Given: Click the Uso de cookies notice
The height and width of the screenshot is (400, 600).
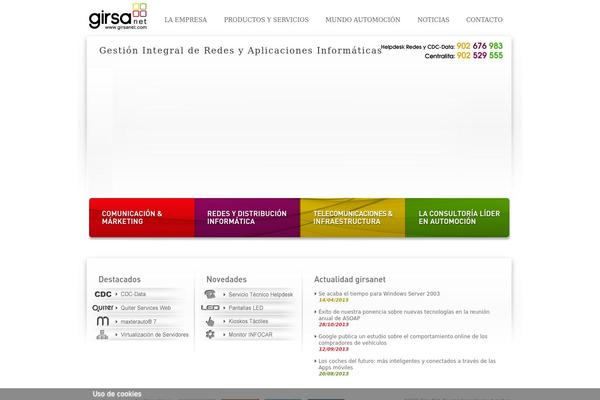Looking at the screenshot, I should (117, 394).
